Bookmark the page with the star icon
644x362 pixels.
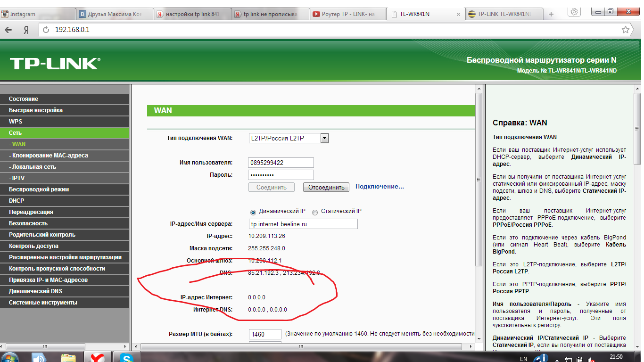tap(625, 30)
